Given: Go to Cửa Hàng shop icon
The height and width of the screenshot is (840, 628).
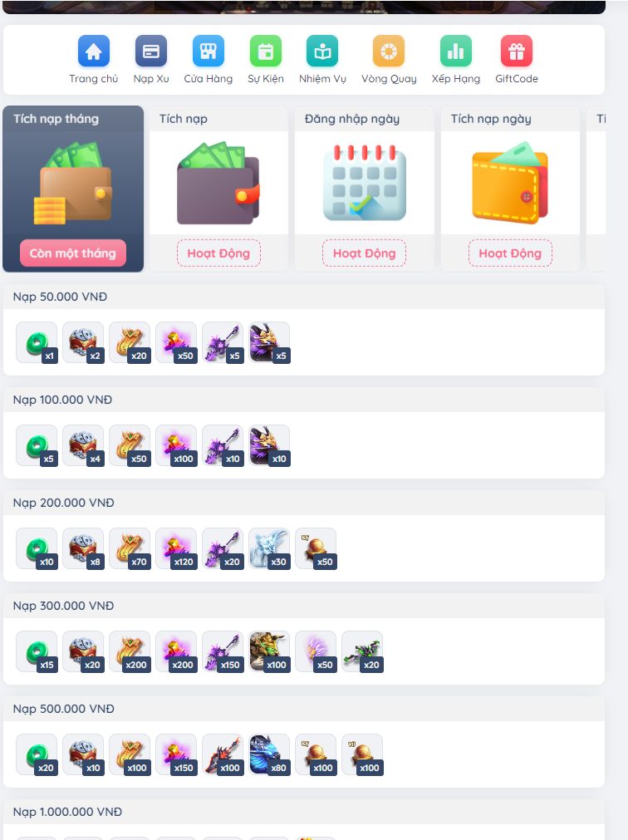Looking at the screenshot, I should pos(209,52).
